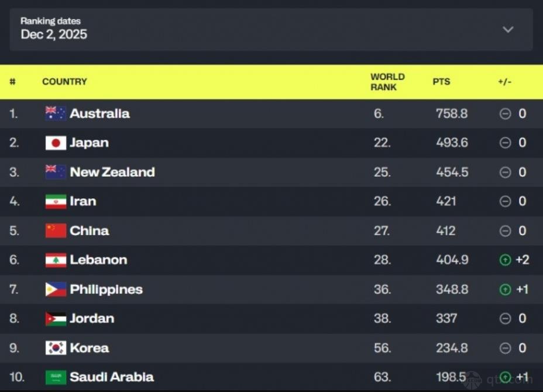Expand the Ranking dates dropdown chevron
Image resolution: width=543 pixels, height=392 pixels.
tap(508, 29)
